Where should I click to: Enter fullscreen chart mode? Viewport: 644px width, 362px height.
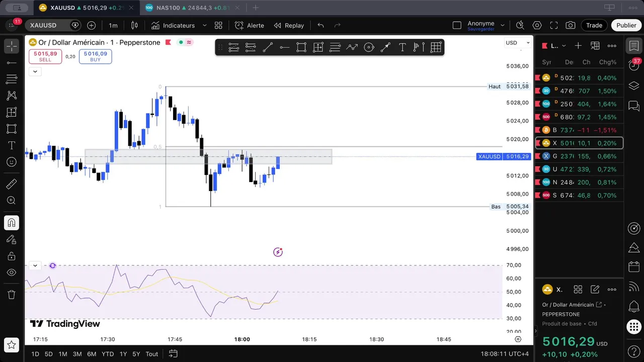(x=554, y=26)
